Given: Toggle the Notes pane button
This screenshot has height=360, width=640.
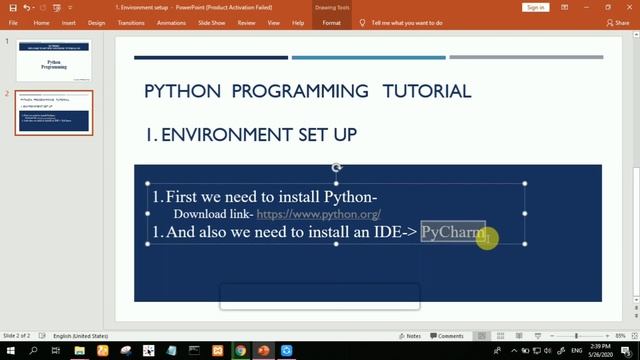Looking at the screenshot, I should (x=410, y=336).
